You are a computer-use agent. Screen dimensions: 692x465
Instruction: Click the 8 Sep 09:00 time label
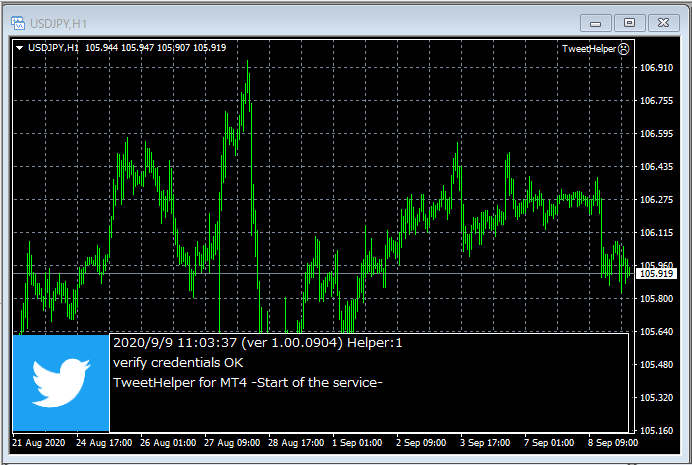(613, 442)
